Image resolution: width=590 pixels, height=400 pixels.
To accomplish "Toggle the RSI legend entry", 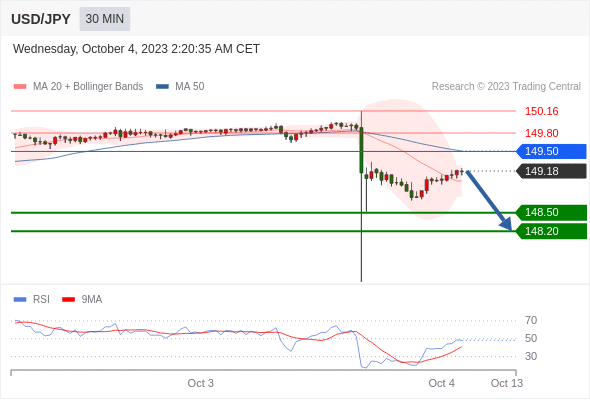I will point(32,300).
